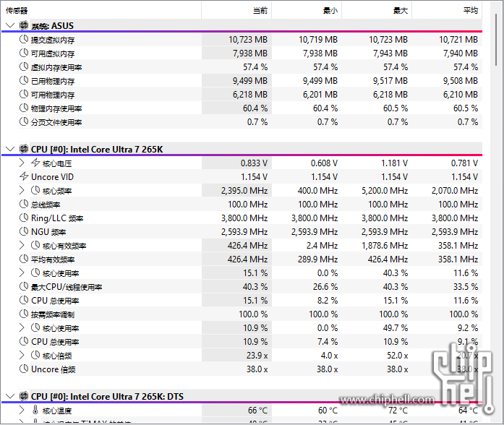Click the clock icon beside 虚拟内存使用率
This screenshot has height=425, width=504.
coord(24,66)
